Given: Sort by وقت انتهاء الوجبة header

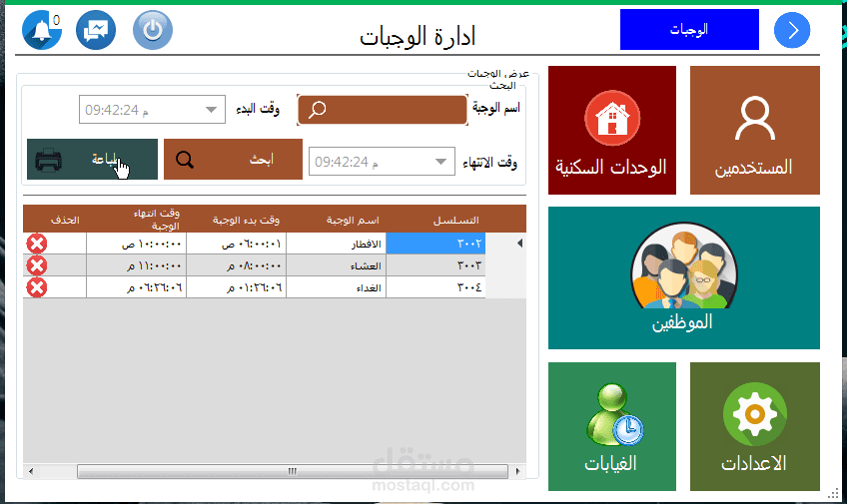Looking at the screenshot, I should [x=136, y=220].
